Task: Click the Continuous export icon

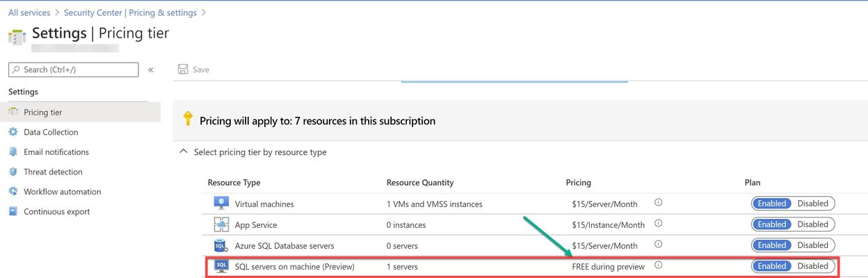Action: click(x=13, y=211)
